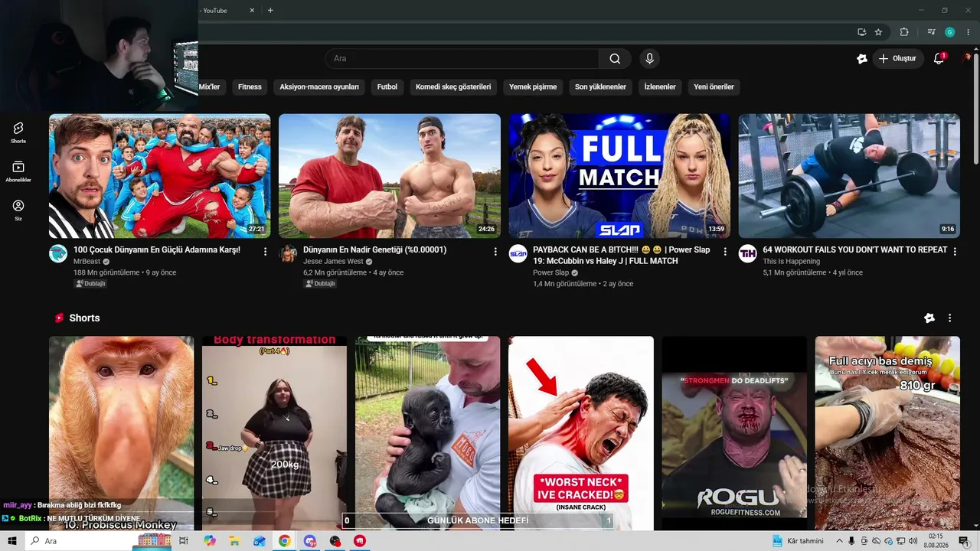Open the Siz (You) page in the sidebar

point(18,210)
